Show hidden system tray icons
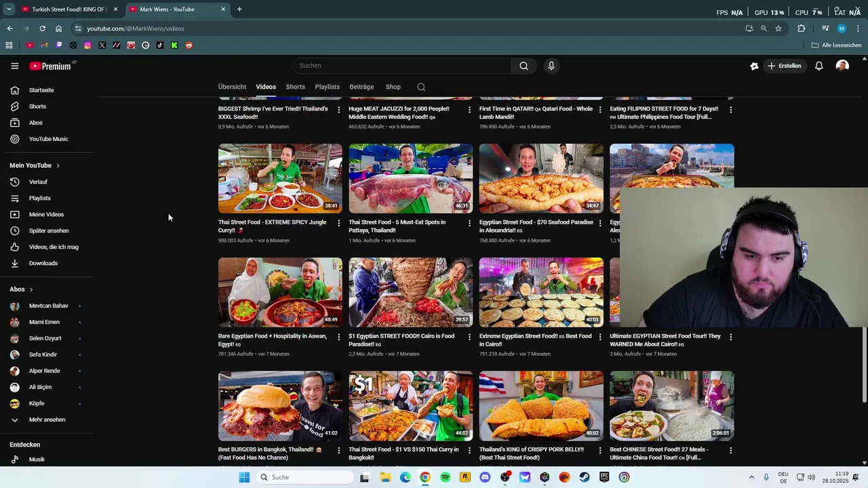The width and height of the screenshot is (868, 488). point(751,477)
